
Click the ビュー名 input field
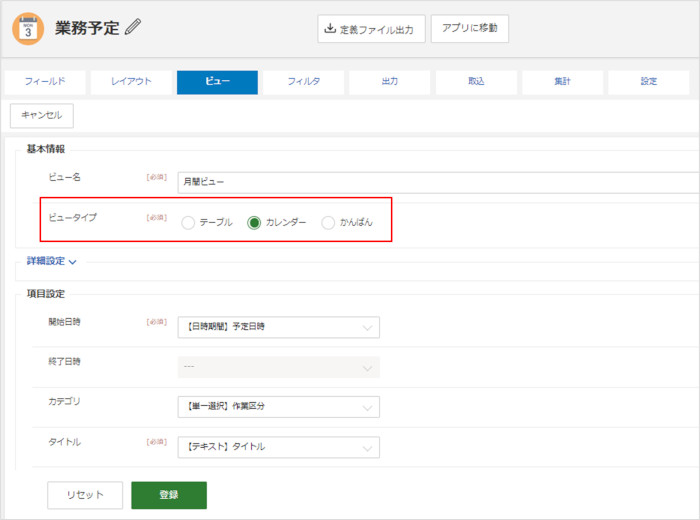[438, 183]
